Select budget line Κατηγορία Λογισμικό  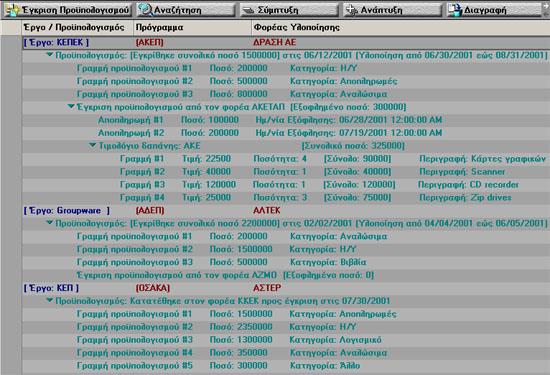286,340
